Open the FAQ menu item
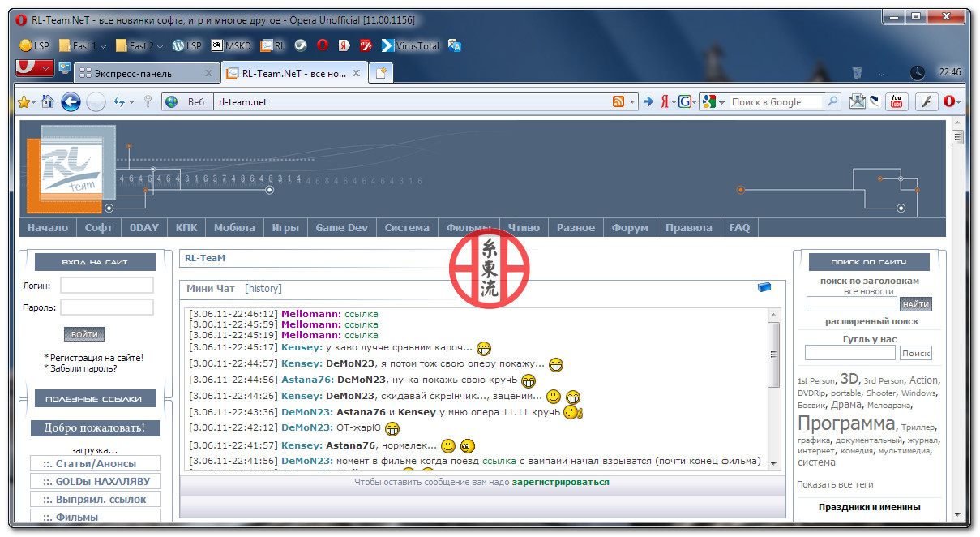This screenshot has height=537, width=980. [x=739, y=228]
